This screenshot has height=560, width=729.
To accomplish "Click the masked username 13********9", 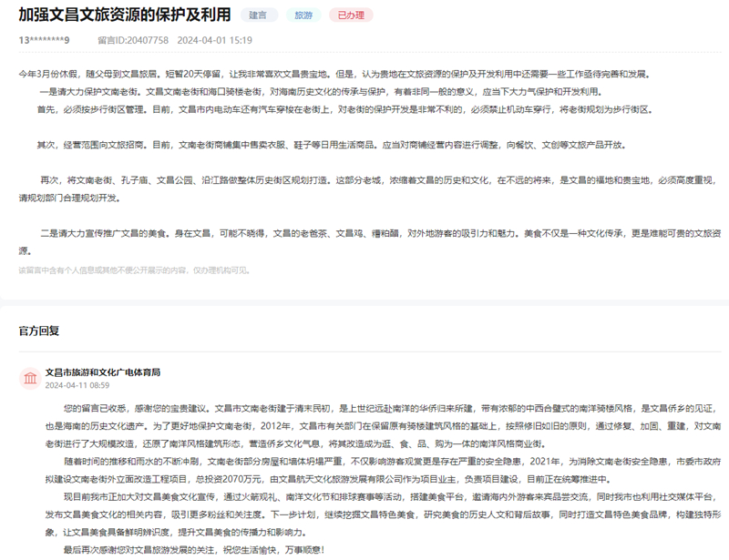I will (x=44, y=40).
